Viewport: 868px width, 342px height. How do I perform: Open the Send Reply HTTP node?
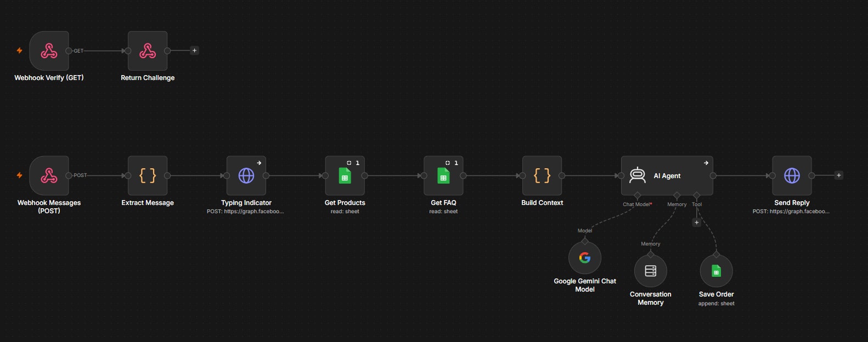tap(792, 176)
